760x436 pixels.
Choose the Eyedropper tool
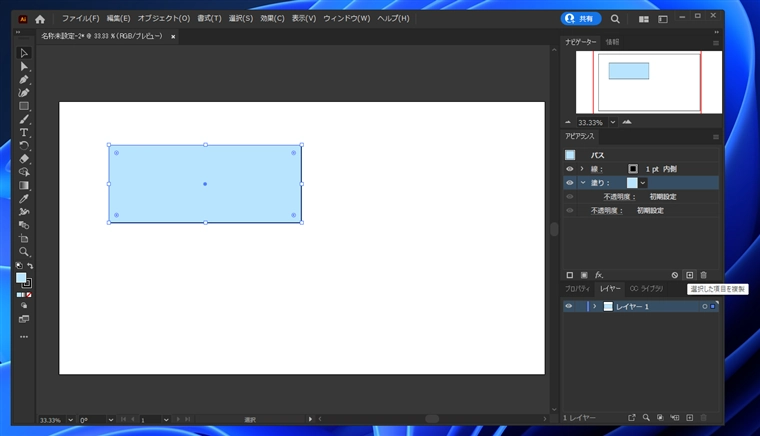[x=24, y=199]
